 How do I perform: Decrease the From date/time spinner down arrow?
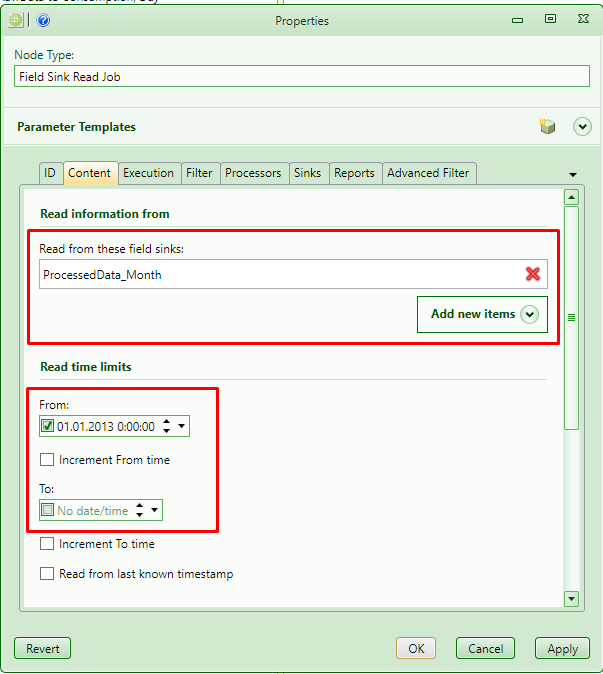pyautogui.click(x=166, y=430)
